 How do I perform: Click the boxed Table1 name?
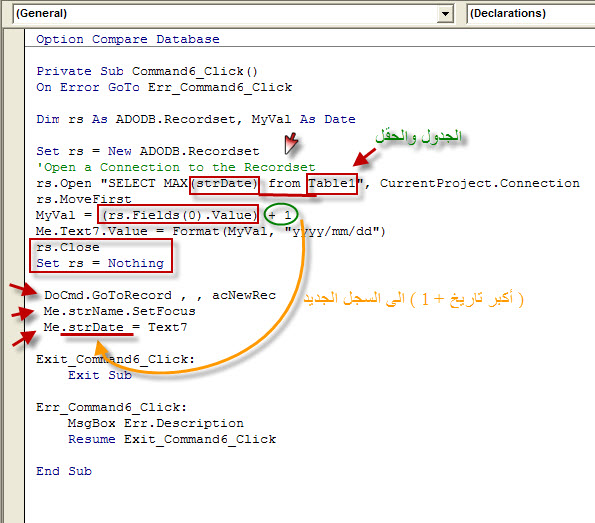coord(332,184)
